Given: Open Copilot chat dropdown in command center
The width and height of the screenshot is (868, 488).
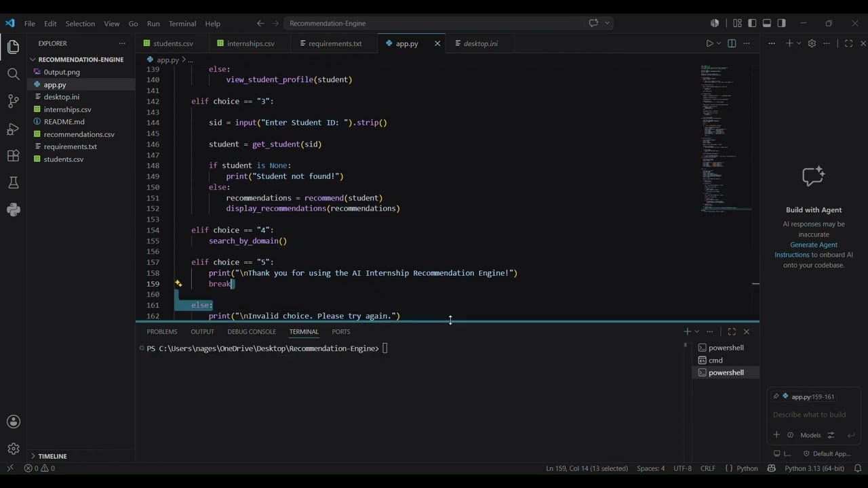Looking at the screenshot, I should [608, 23].
